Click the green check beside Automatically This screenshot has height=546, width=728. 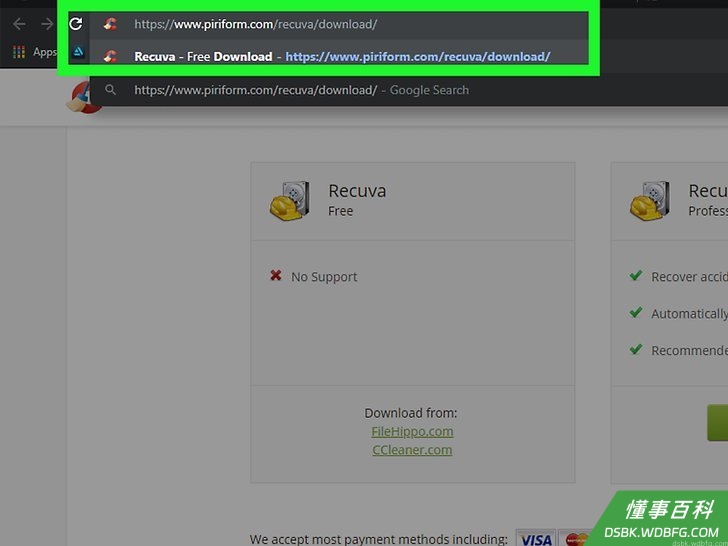(636, 312)
